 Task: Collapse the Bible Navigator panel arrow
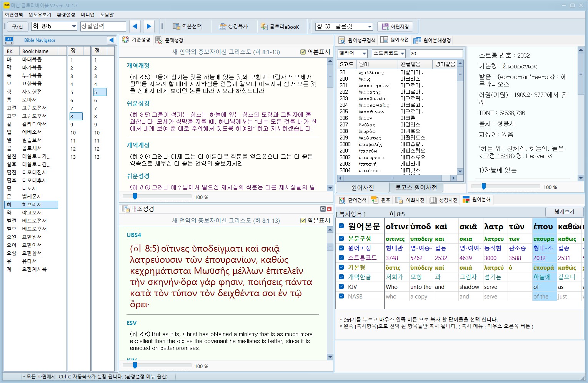(111, 40)
